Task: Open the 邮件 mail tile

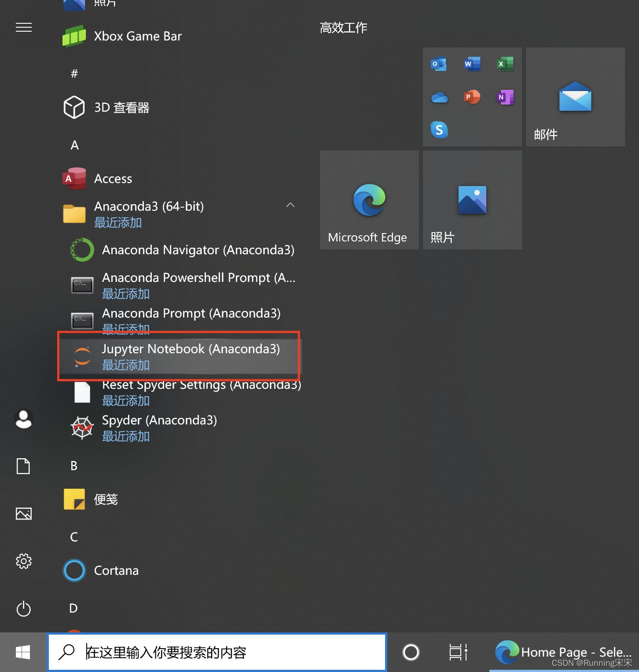Action: click(575, 97)
